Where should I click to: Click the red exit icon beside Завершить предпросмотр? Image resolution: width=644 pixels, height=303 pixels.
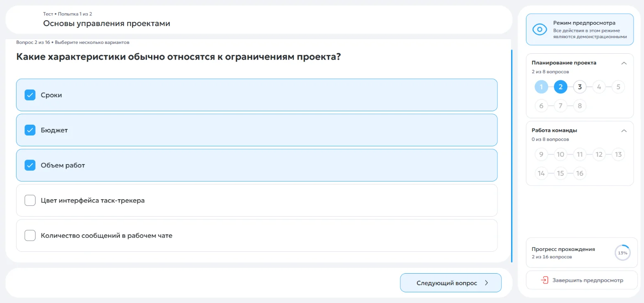(x=545, y=280)
